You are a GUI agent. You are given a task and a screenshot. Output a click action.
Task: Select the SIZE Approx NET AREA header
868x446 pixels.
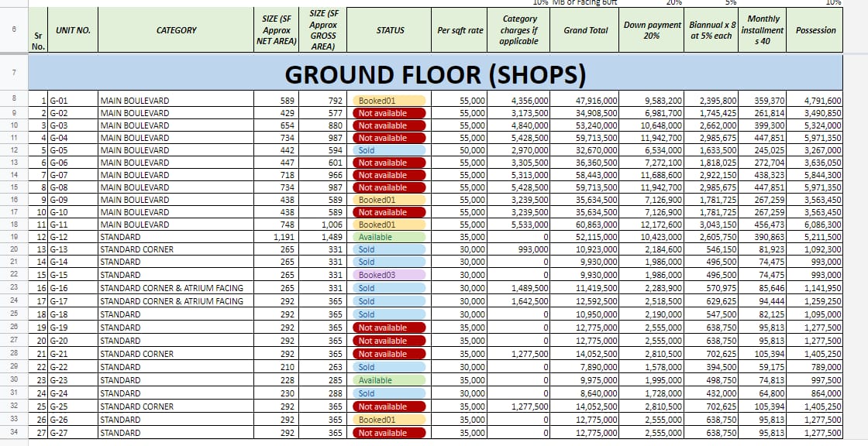[x=277, y=30]
